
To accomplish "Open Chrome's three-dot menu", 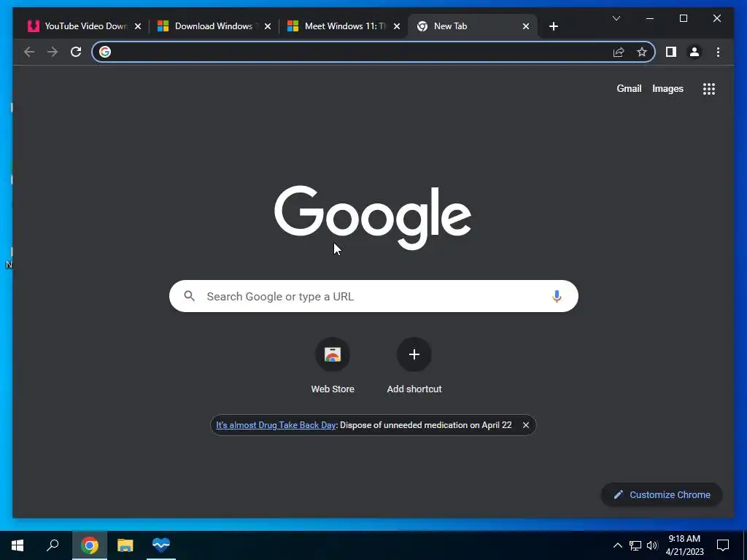I will [x=718, y=52].
